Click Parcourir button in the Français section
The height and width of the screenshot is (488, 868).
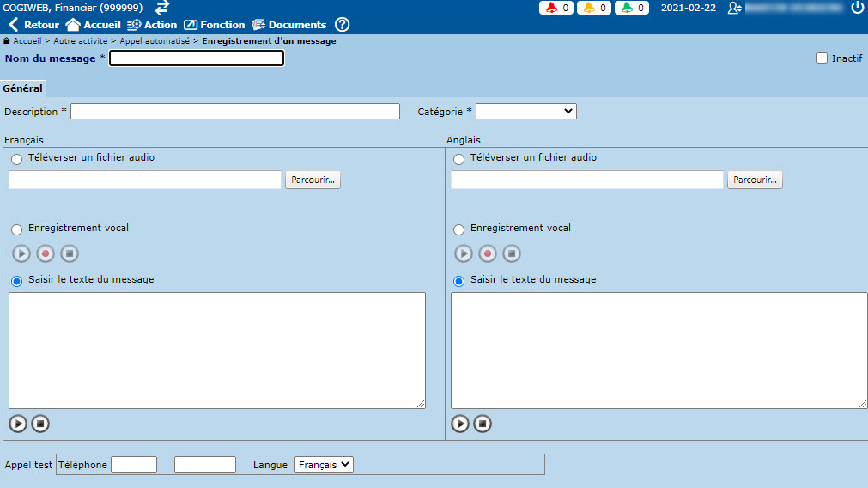[313, 180]
